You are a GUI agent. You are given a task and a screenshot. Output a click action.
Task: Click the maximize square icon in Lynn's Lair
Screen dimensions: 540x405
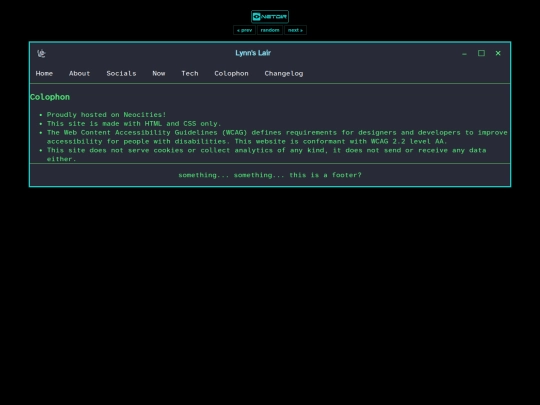[481, 53]
